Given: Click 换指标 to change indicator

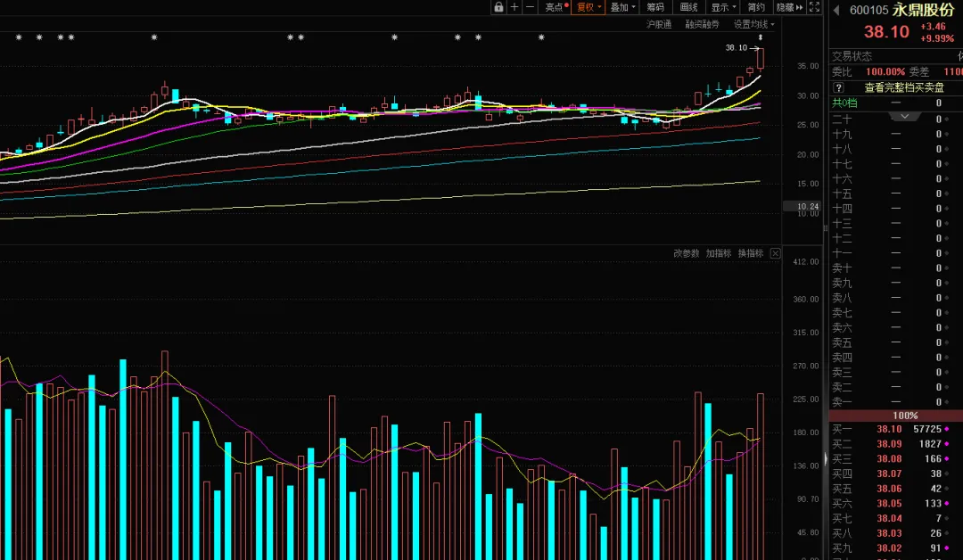Looking at the screenshot, I should coord(751,253).
